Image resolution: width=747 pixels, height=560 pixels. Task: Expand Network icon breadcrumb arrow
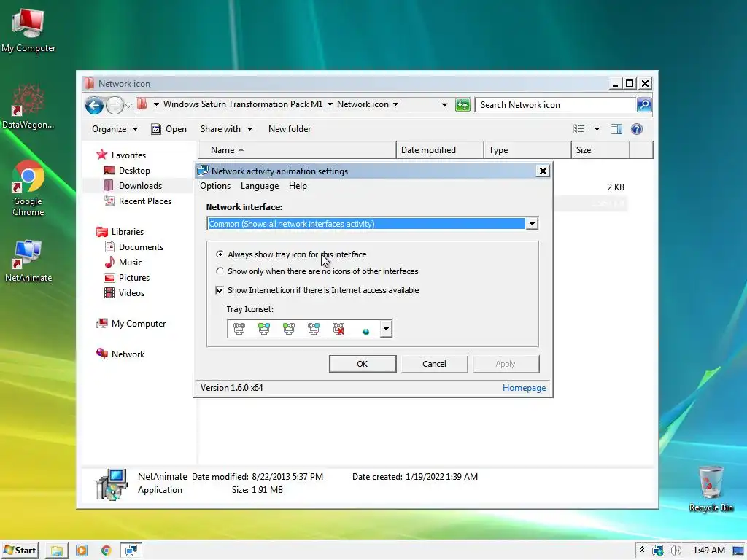(x=395, y=104)
